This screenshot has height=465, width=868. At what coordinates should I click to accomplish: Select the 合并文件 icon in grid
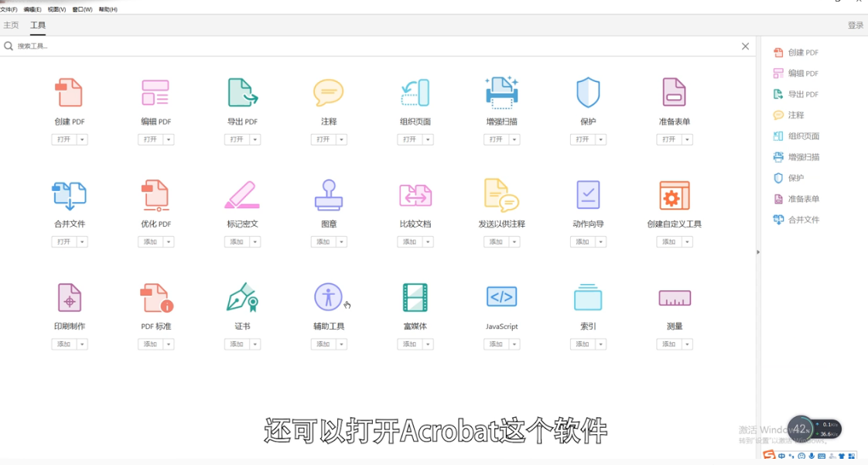click(x=69, y=196)
